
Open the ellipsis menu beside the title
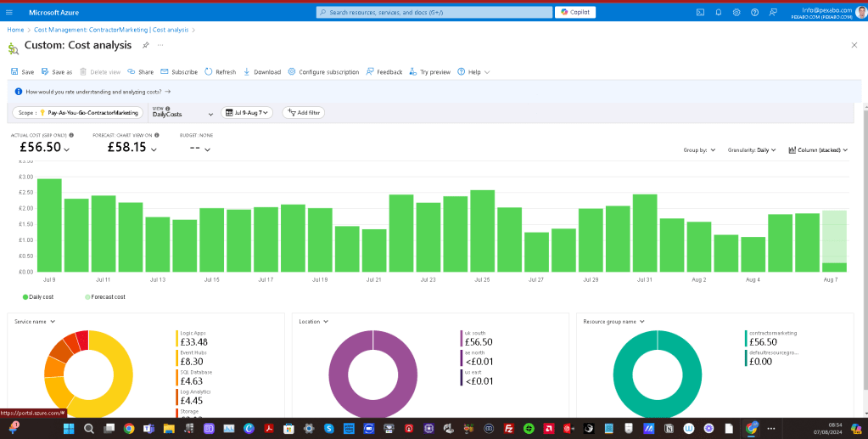pos(160,46)
